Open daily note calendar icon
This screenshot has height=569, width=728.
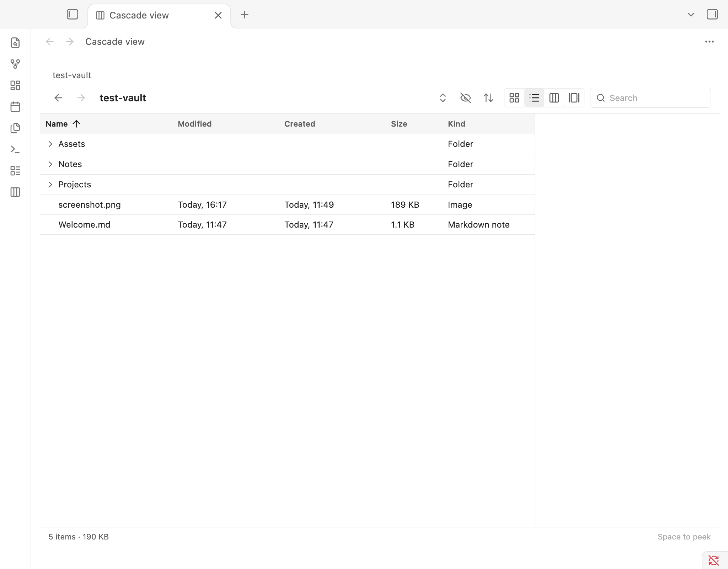pos(15,107)
